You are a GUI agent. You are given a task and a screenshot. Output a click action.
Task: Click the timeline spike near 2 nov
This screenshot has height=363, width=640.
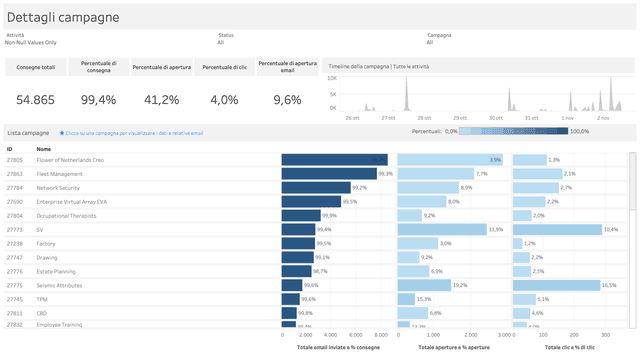tap(611, 94)
